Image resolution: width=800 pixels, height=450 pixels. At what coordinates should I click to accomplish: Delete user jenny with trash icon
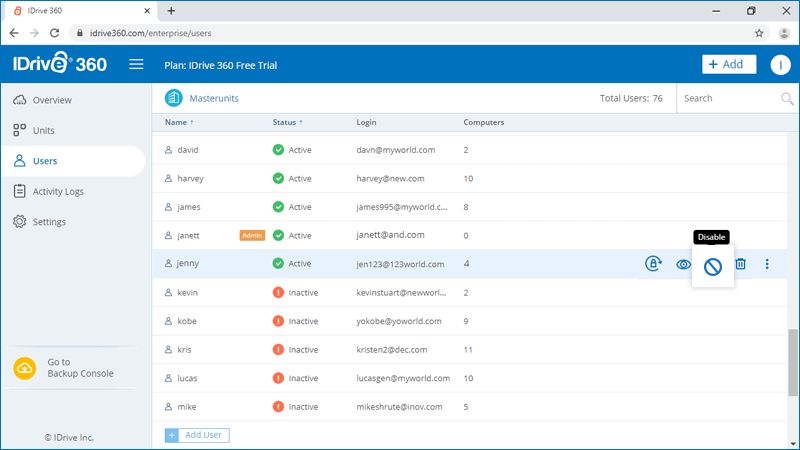point(741,264)
